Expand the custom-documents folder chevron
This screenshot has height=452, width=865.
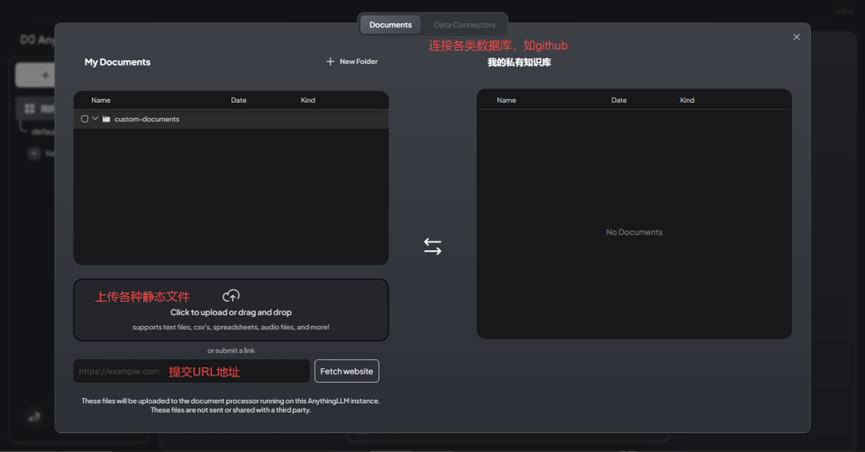95,119
